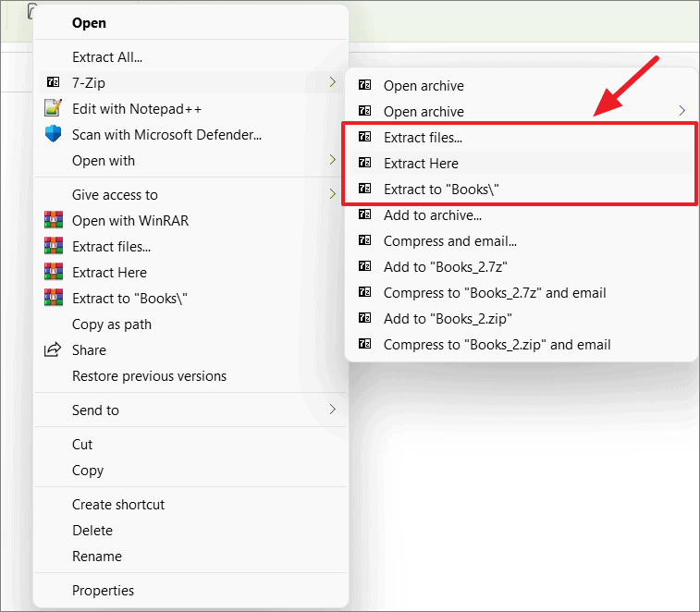Choose Open with WinRAR

(191, 221)
